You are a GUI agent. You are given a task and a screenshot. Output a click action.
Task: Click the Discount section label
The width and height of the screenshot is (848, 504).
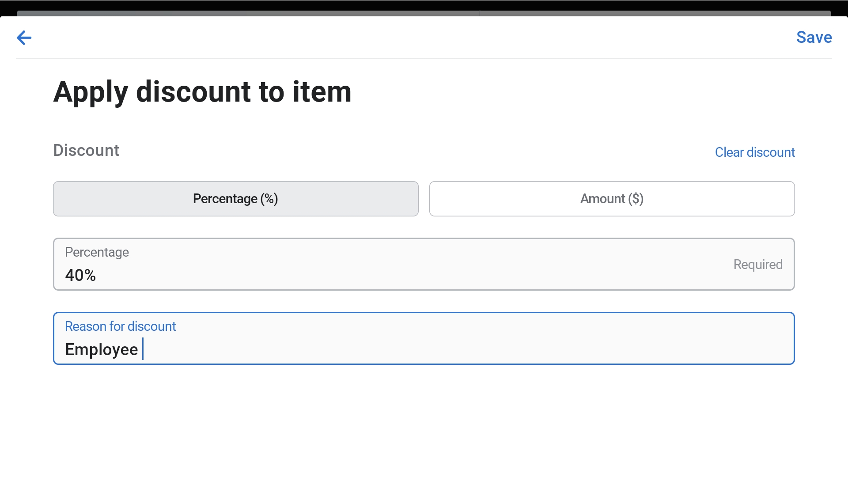pos(86,150)
